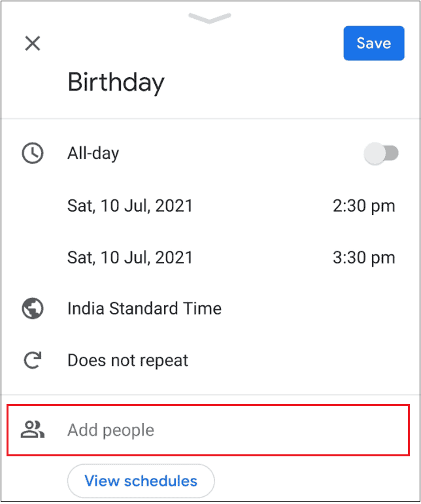Click the clock icon beside All-day

[x=33, y=154]
